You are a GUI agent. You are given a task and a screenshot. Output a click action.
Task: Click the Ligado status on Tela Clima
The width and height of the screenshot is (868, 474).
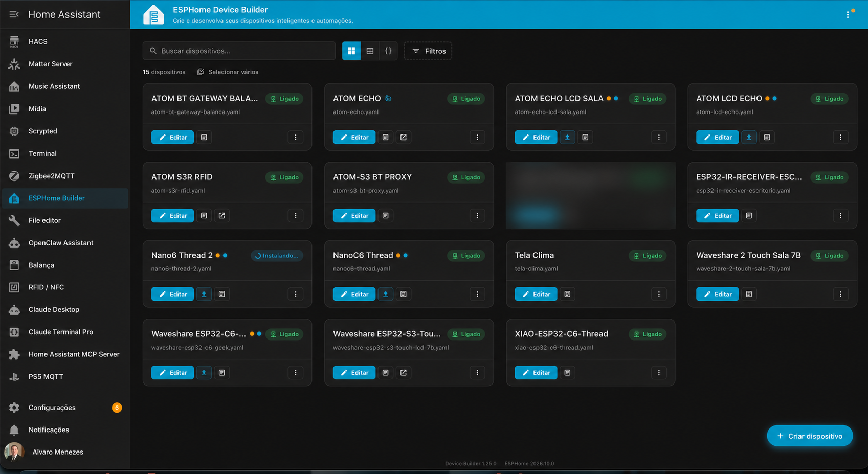(648, 256)
